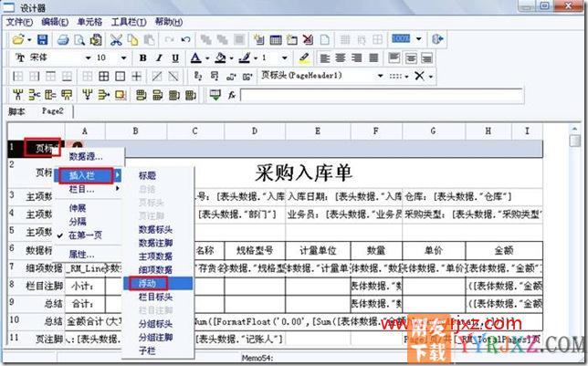
Task: Expand the 栏目... submenu arrow
Action: [x=118, y=188]
